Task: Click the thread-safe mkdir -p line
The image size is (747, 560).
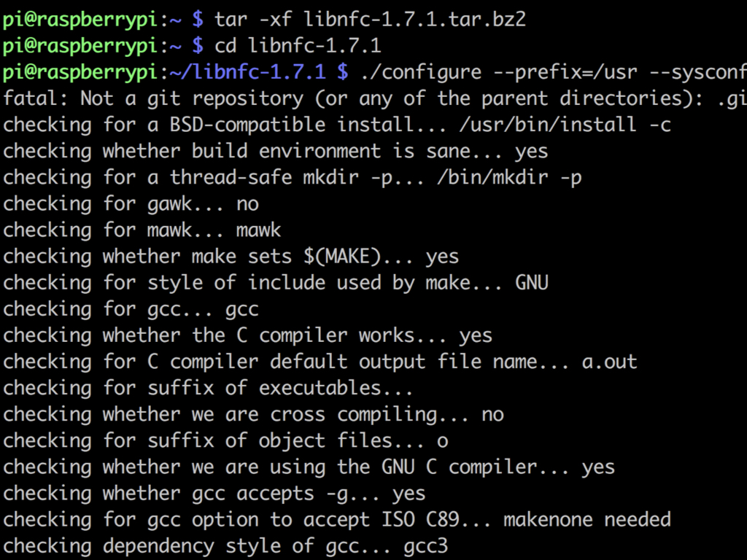Action: tap(292, 178)
